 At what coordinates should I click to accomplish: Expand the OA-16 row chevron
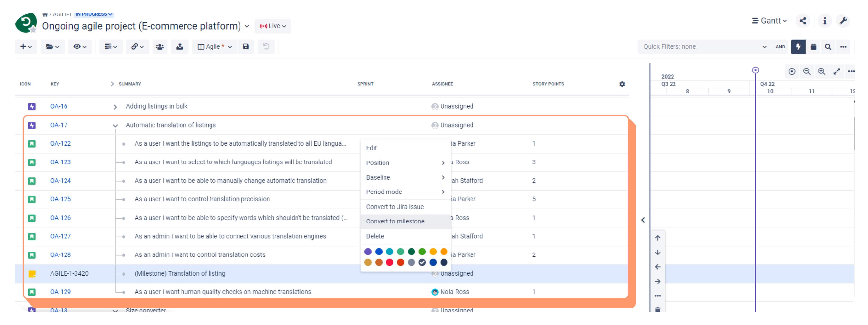coord(115,107)
